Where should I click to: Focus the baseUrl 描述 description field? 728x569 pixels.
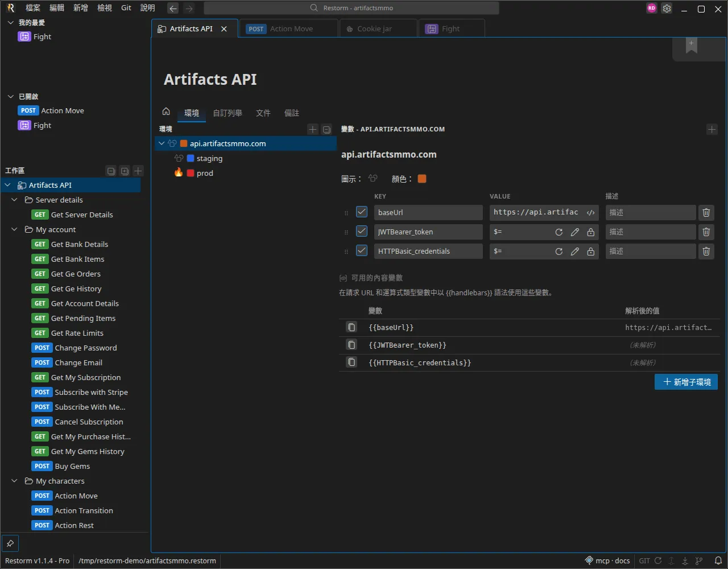(x=651, y=213)
